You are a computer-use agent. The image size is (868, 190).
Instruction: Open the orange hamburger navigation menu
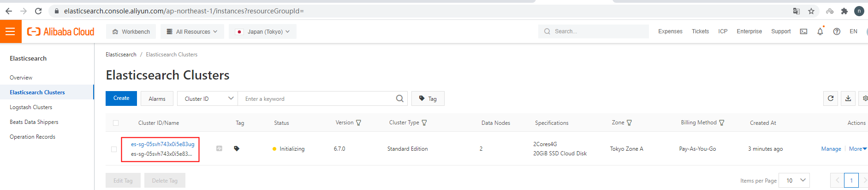coord(11,31)
